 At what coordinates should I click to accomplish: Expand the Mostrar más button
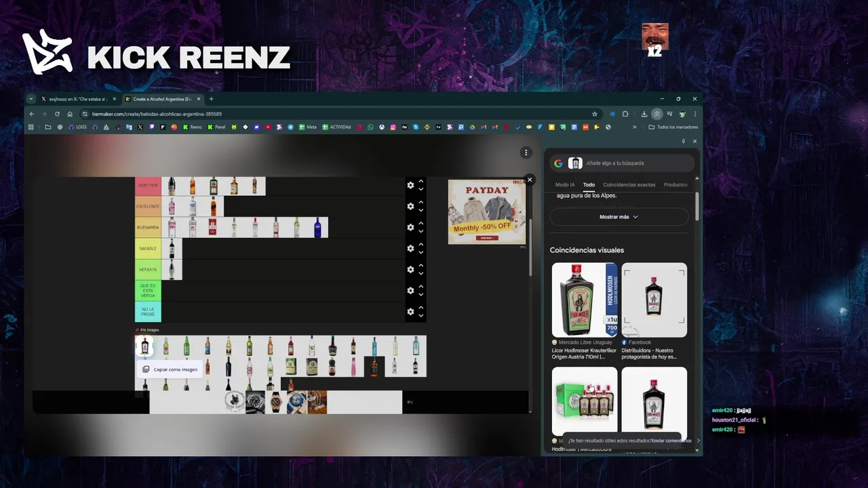tap(618, 217)
